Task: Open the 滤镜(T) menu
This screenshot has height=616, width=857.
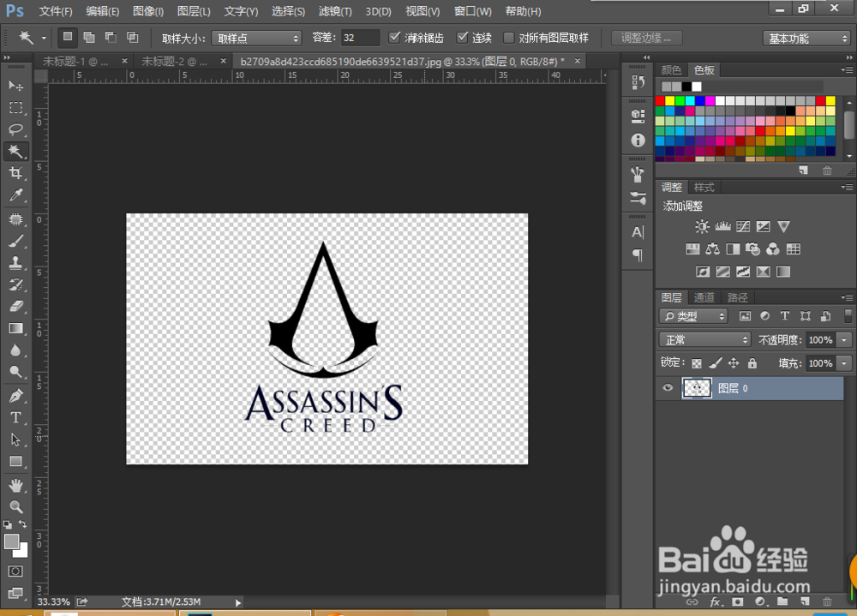Action: click(x=334, y=11)
